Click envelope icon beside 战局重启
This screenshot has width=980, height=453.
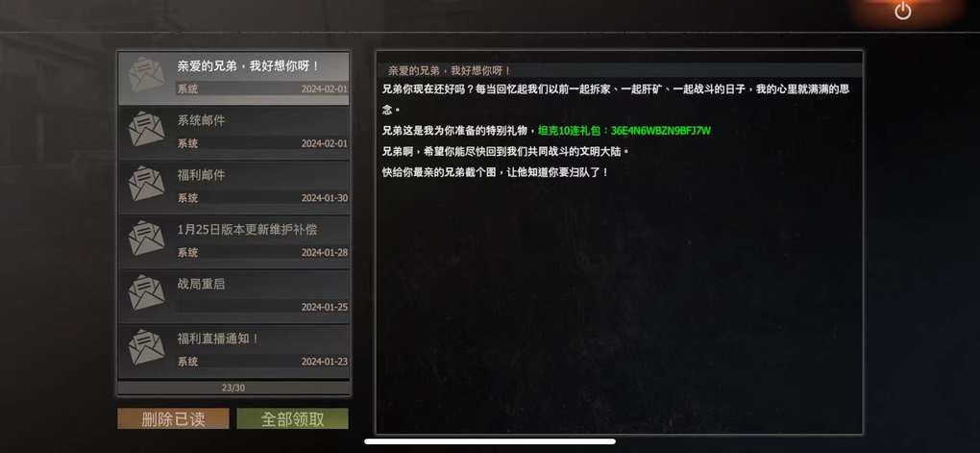(146, 292)
